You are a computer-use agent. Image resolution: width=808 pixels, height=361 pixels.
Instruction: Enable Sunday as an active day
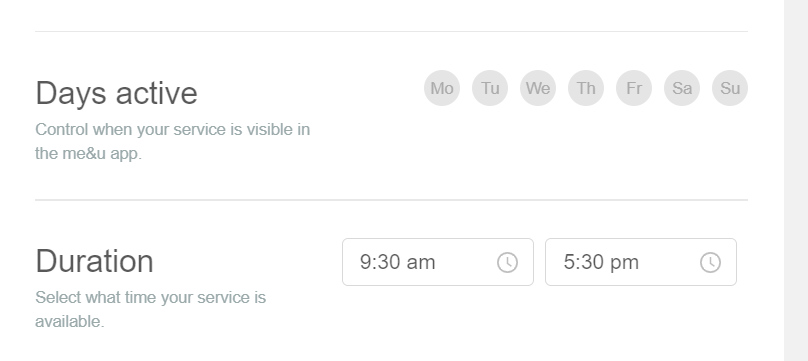point(730,88)
